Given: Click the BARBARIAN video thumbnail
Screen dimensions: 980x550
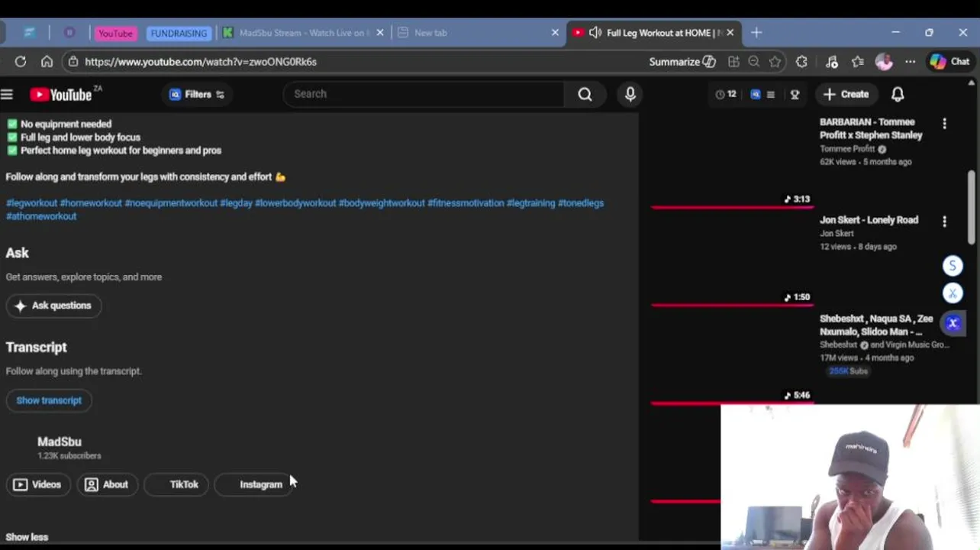Looking at the screenshot, I should coord(732,160).
